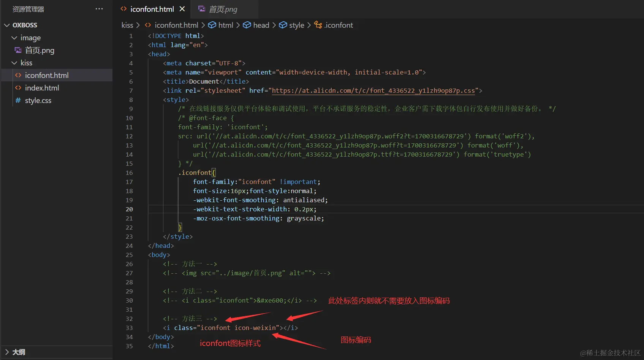Select the kiss breadcrumb segment
The width and height of the screenshot is (644, 360).
127,25
